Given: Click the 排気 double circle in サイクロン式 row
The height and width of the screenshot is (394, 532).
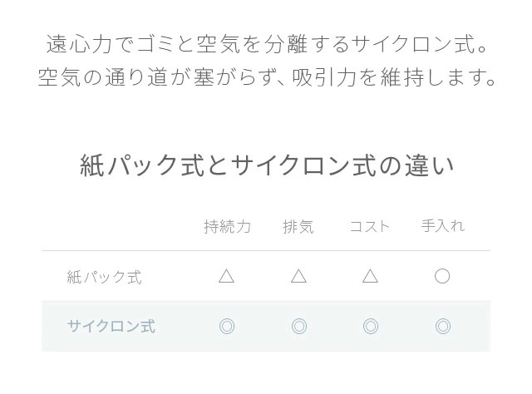Looking at the screenshot, I should (299, 327).
